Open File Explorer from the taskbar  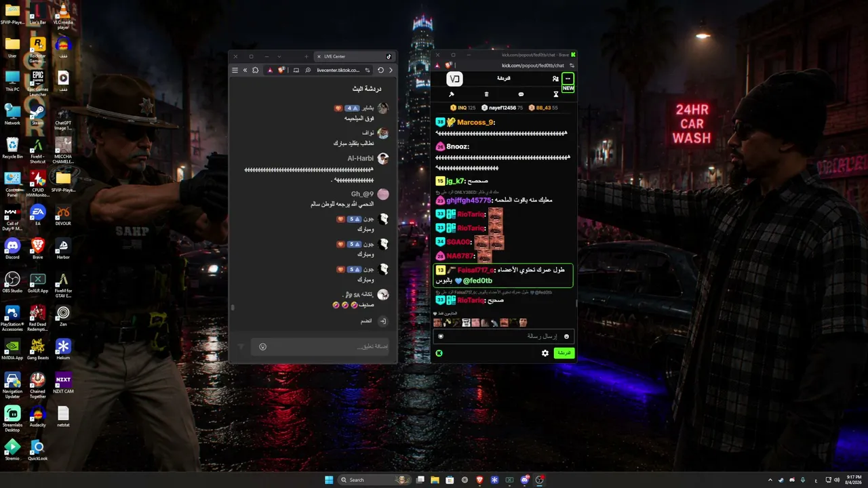coord(435,480)
